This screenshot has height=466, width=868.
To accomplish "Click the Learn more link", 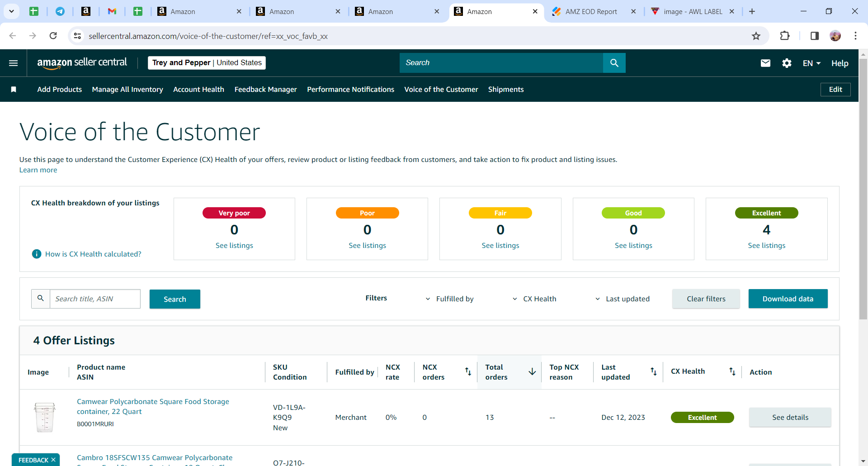I will [38, 170].
